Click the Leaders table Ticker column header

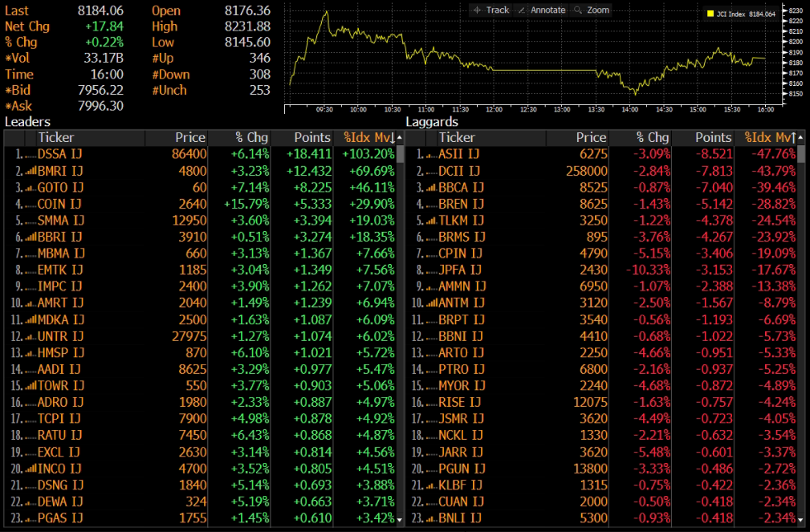pos(56,138)
